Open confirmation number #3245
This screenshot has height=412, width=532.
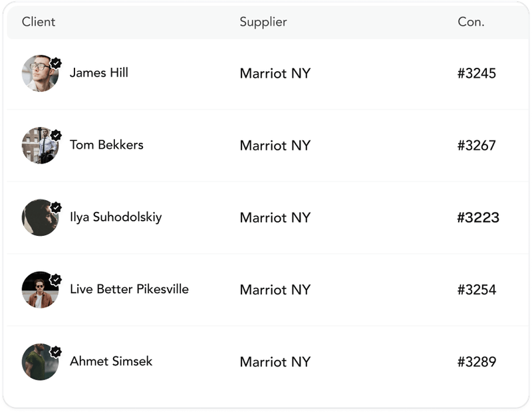pos(477,74)
